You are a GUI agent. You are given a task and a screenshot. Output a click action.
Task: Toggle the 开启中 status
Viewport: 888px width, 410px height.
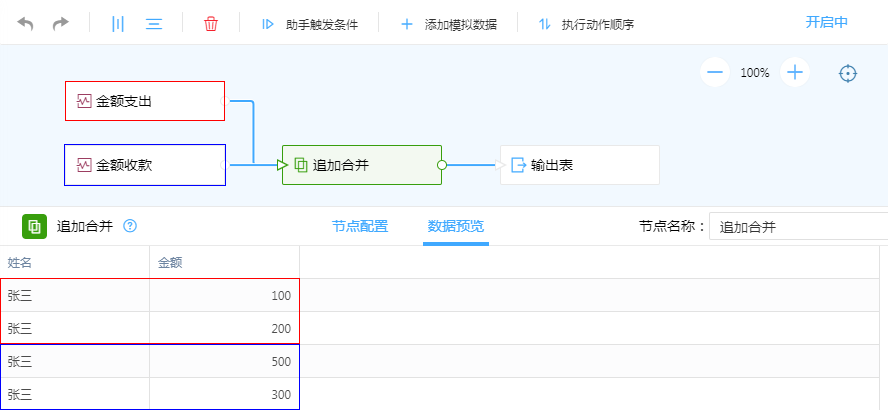pyautogui.click(x=827, y=22)
